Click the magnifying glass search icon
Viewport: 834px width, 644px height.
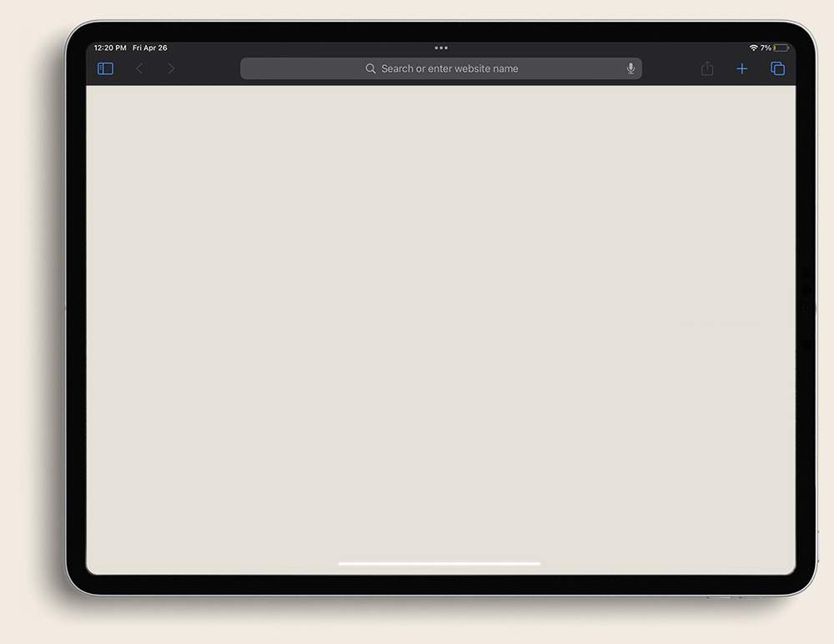(370, 69)
